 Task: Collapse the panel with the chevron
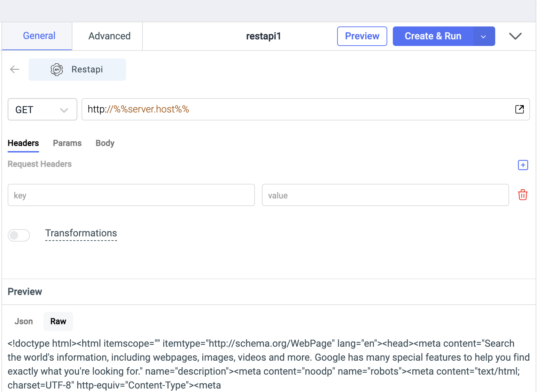[515, 36]
